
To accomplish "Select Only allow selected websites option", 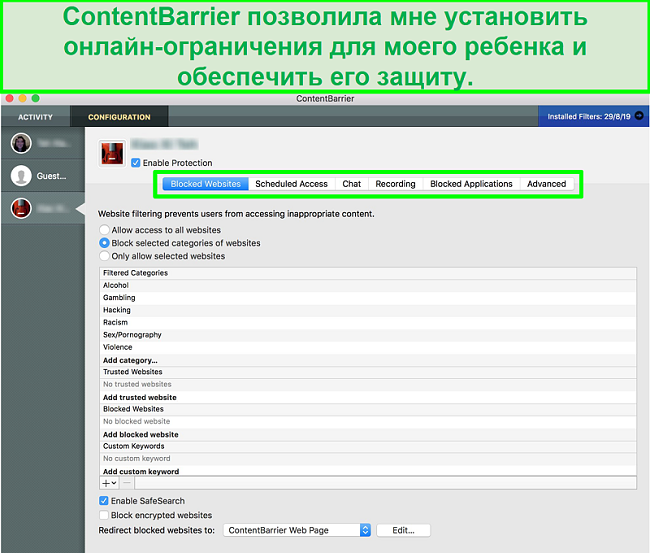I will [x=104, y=256].
